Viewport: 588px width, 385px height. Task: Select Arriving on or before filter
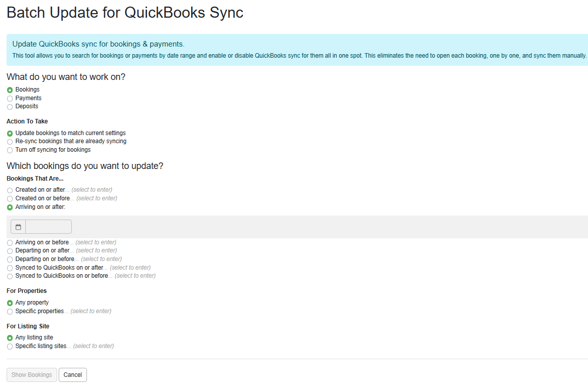[x=9, y=242]
